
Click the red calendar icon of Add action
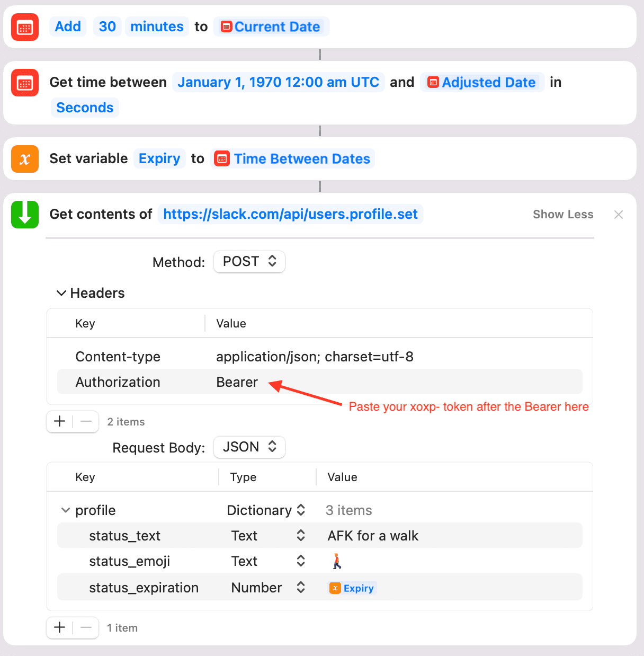coord(25,27)
